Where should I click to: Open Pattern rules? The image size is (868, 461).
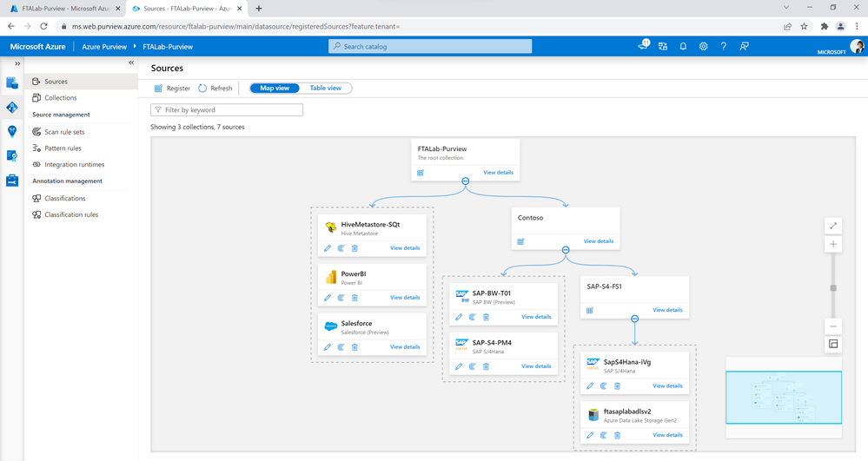click(x=82, y=148)
